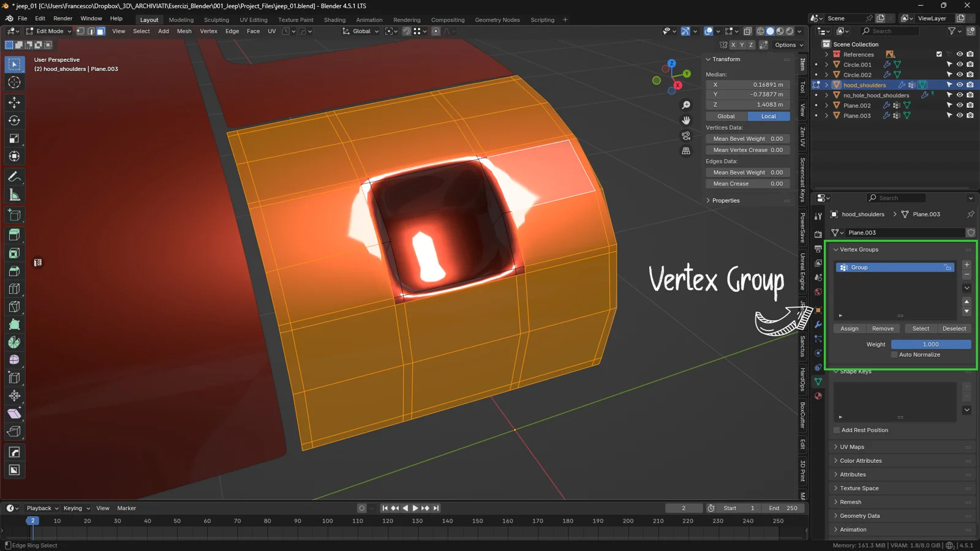Toggle face select mode
Screen dimensions: 980x551
pyautogui.click(x=101, y=31)
